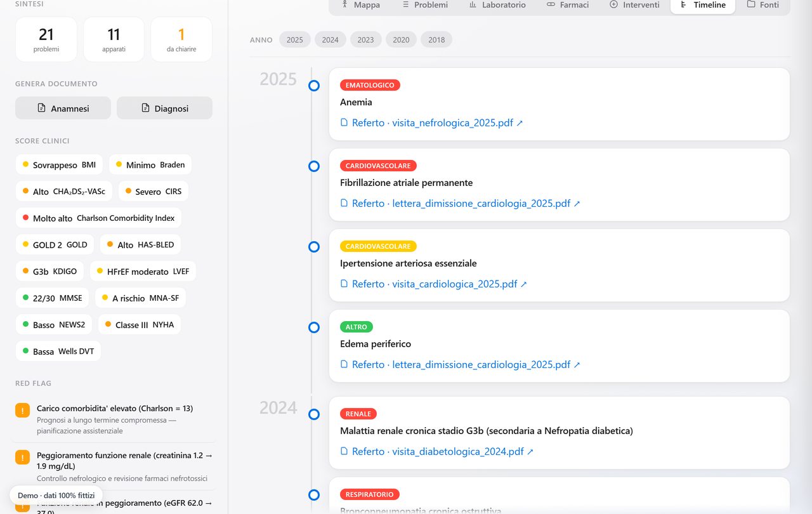Click the title Ipertensione arteriosa essenziale
The width and height of the screenshot is (812, 514).
408,263
